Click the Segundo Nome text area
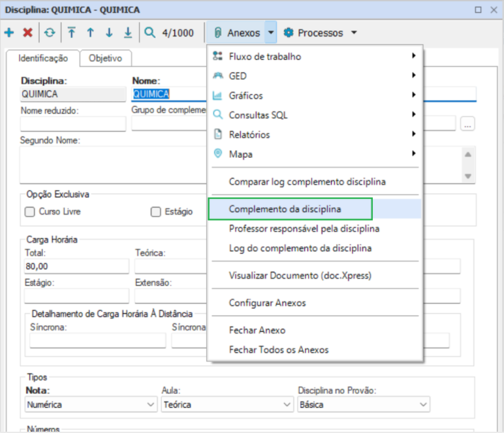Screen dimensions: 504x433 (112, 165)
